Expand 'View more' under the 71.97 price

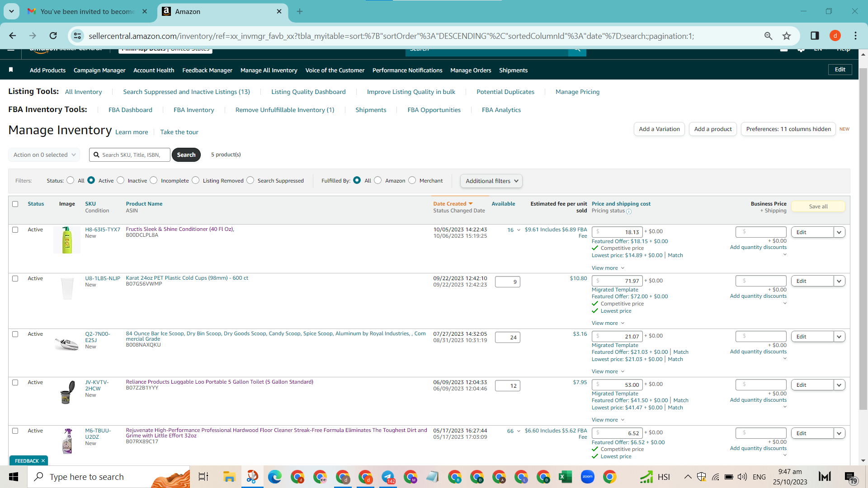(608, 323)
